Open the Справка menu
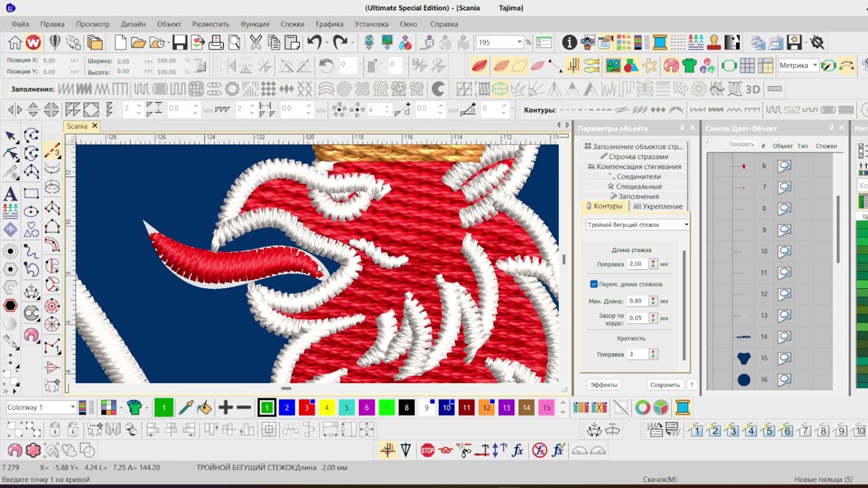Image resolution: width=868 pixels, height=488 pixels. 444,24
